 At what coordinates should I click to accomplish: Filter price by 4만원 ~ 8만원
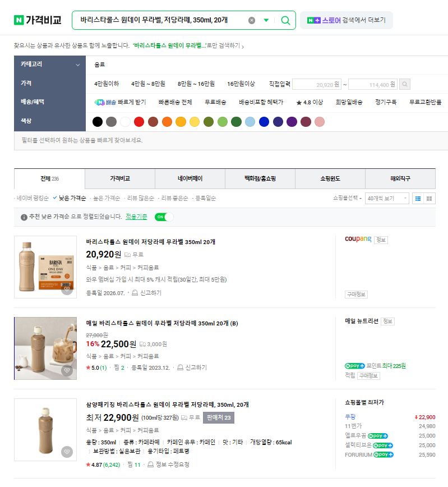pos(148,84)
